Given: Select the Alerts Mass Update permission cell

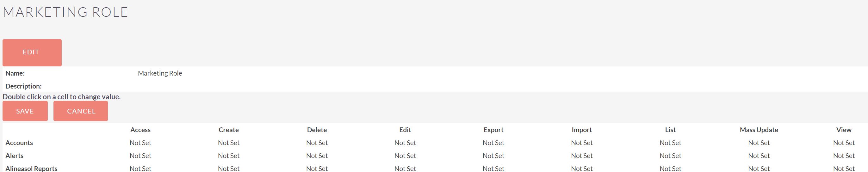Looking at the screenshot, I should (759, 156).
